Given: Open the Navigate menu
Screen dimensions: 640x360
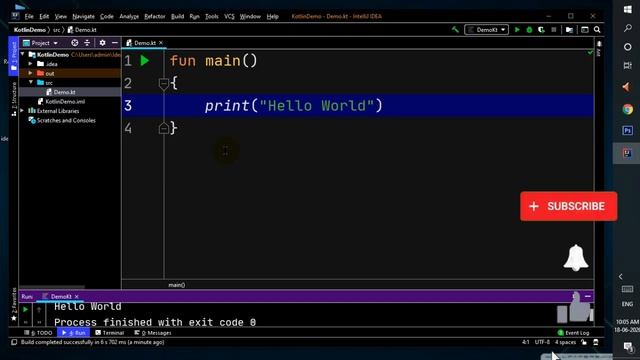Looking at the screenshot, I should tap(83, 16).
